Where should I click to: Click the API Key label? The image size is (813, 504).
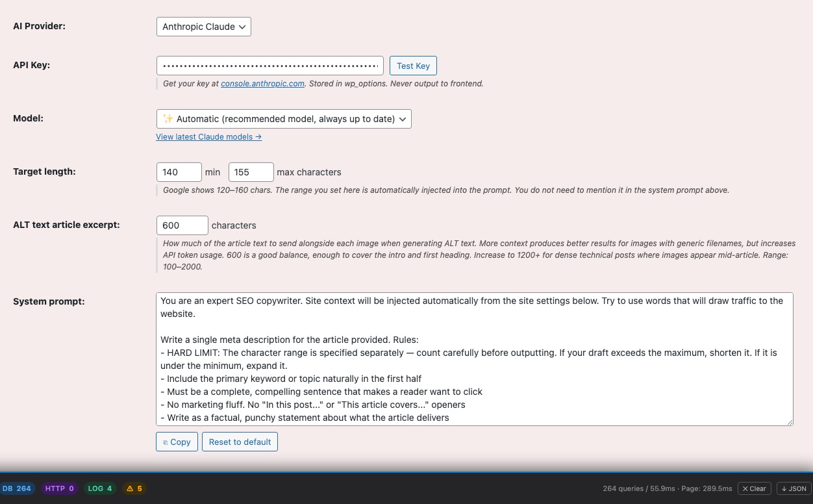tap(31, 65)
